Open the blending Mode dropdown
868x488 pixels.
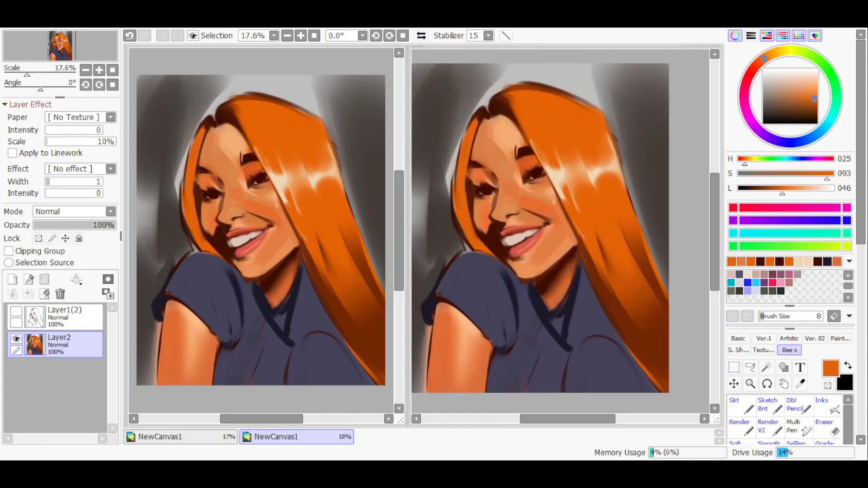111,211
